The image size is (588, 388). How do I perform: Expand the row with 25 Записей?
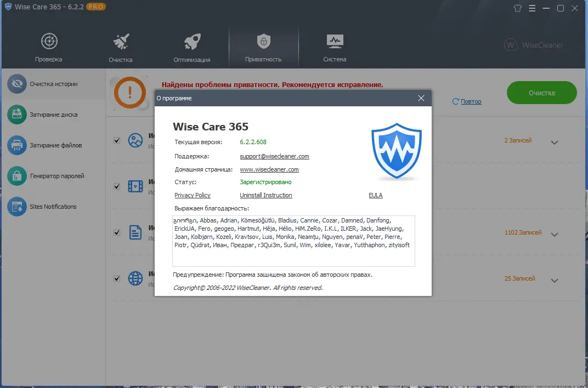tap(554, 281)
